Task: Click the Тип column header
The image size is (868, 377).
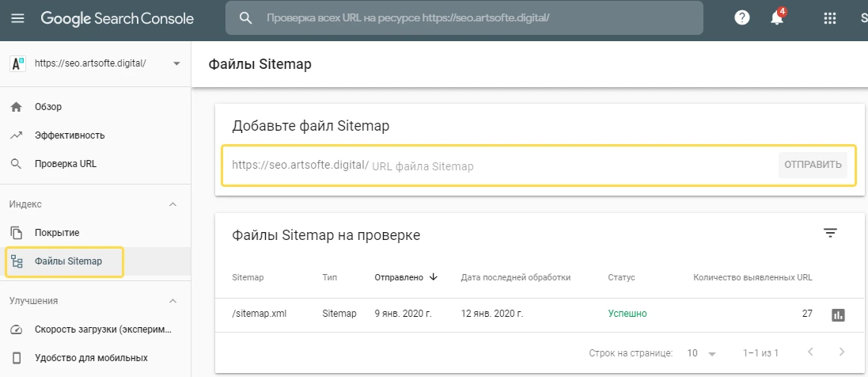Action: click(329, 277)
